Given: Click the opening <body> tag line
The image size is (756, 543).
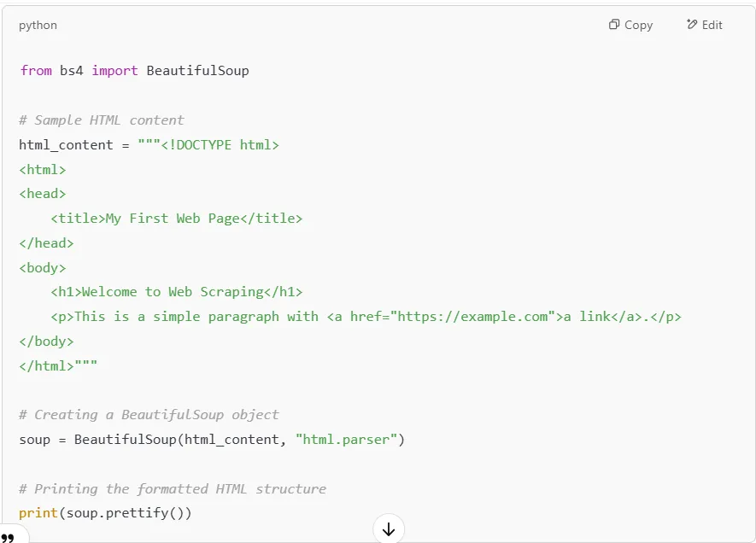Looking at the screenshot, I should pos(42,268).
